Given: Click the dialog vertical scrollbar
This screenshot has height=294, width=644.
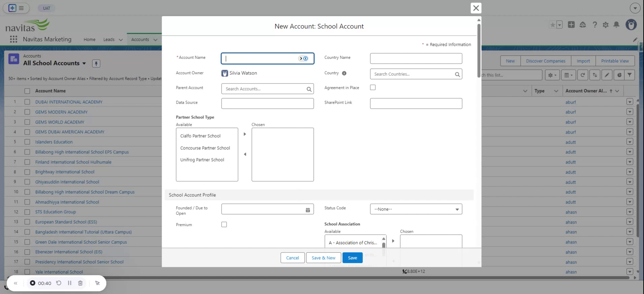Looking at the screenshot, I should [479, 50].
